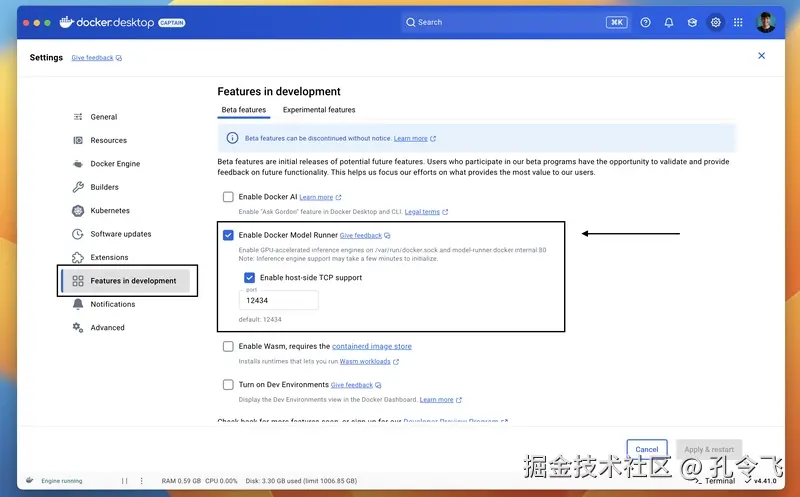
Task: Click the settings gear icon in header
Action: point(716,22)
